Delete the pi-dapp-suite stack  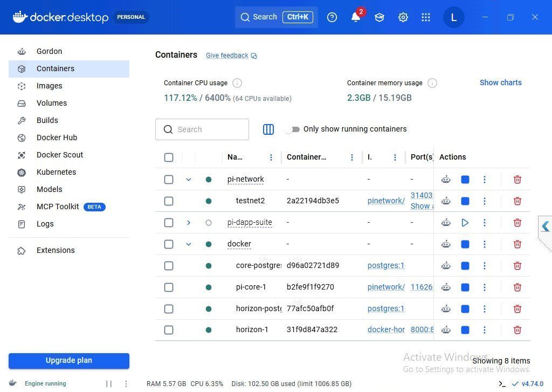[x=517, y=223]
